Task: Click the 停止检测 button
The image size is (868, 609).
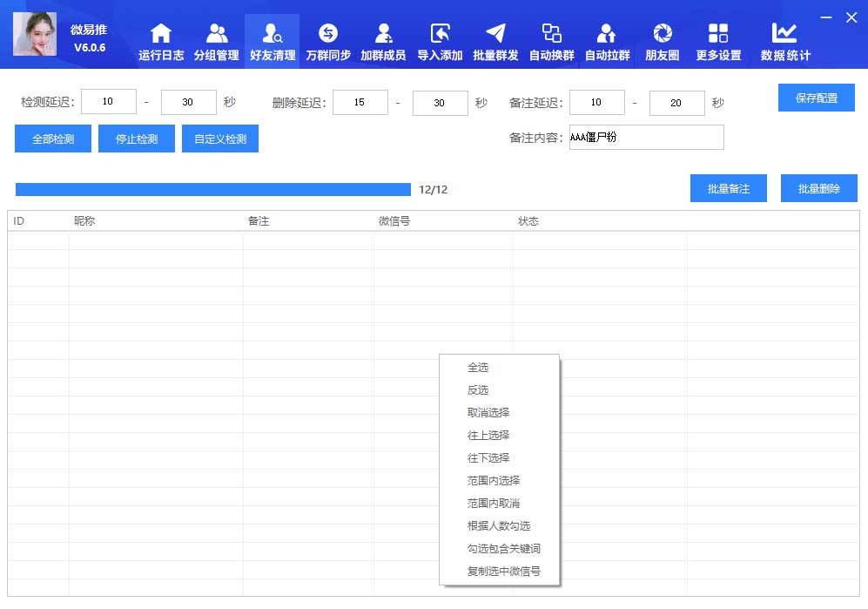Action: [x=137, y=139]
